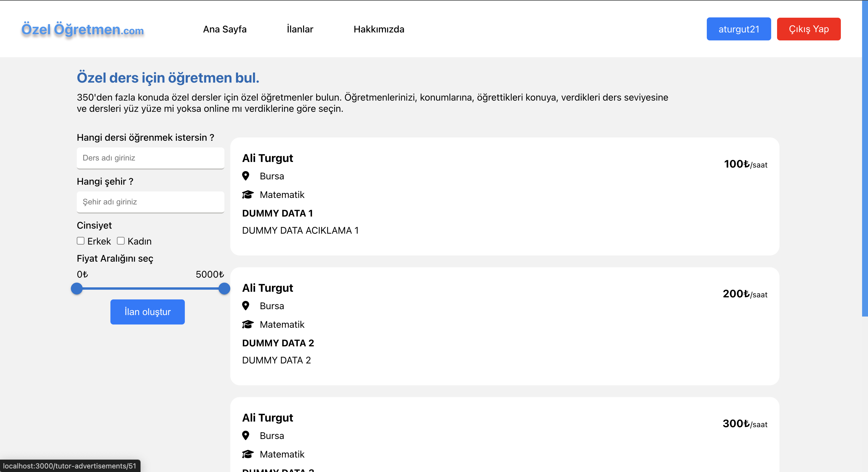Click the price range slider track
The image size is (868, 472).
point(151,289)
